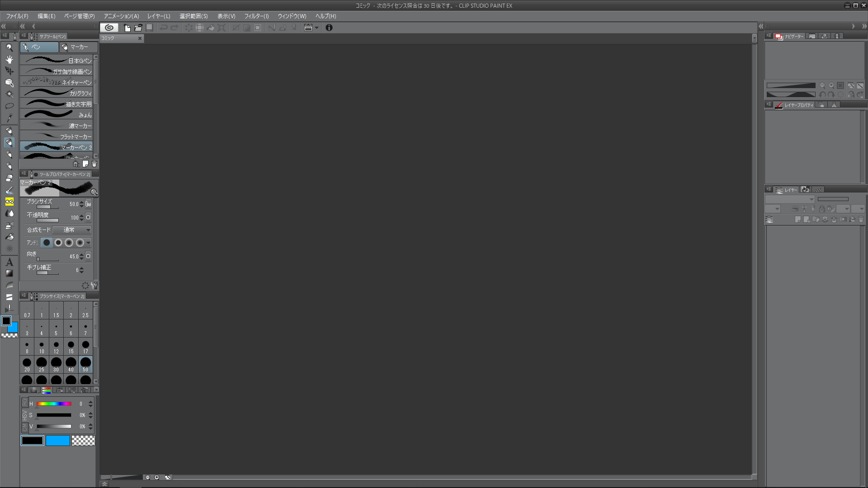Select the Text tool

pos(9,262)
